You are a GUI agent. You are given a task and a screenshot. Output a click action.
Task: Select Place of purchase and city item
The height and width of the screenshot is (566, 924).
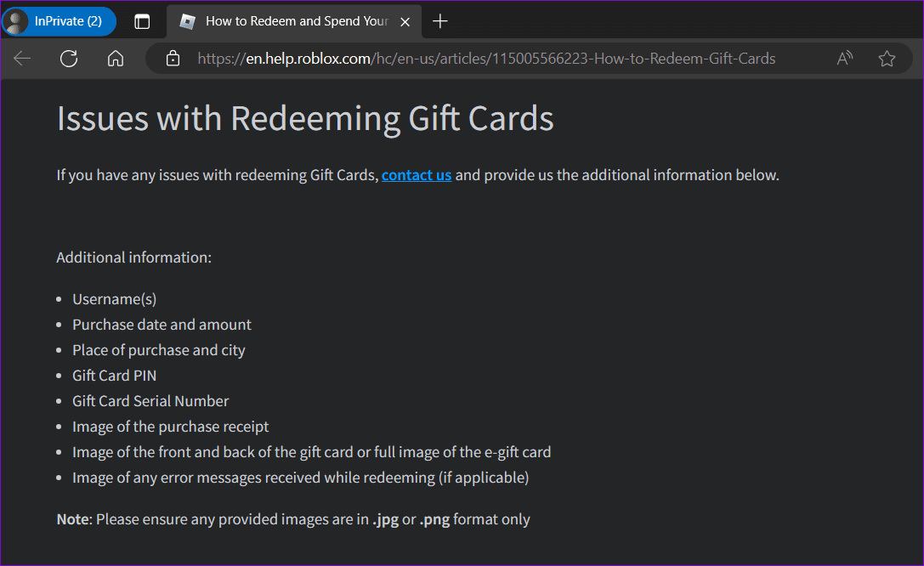pos(158,350)
